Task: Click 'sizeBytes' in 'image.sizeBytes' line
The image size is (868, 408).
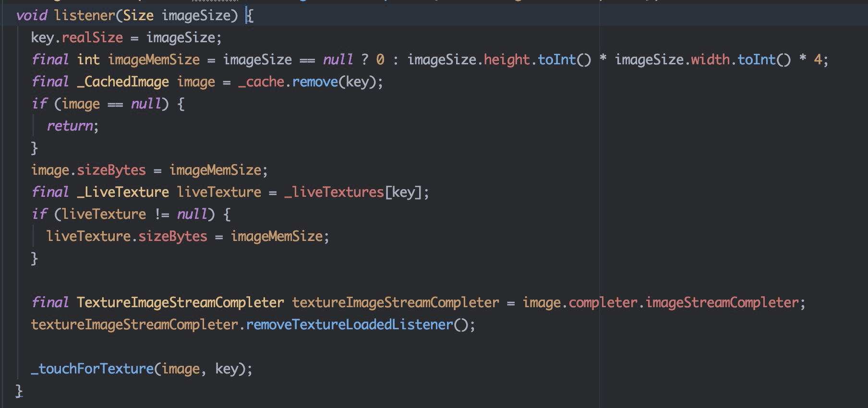Action: [x=111, y=170]
